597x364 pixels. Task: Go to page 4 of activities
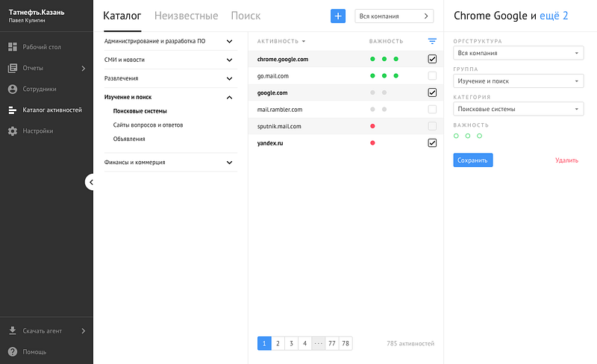pos(304,343)
